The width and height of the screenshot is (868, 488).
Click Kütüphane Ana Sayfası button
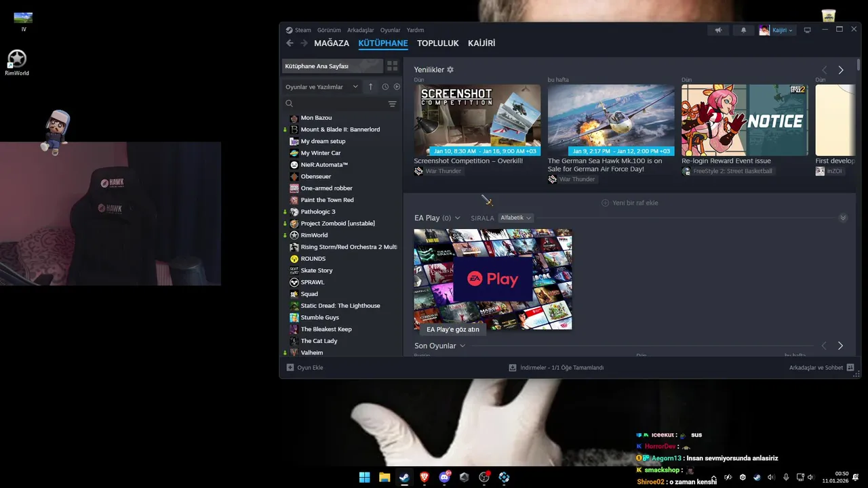[332, 66]
